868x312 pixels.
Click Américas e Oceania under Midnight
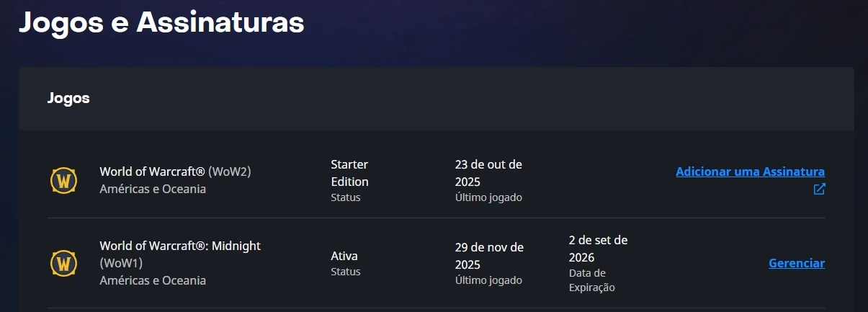(x=153, y=280)
